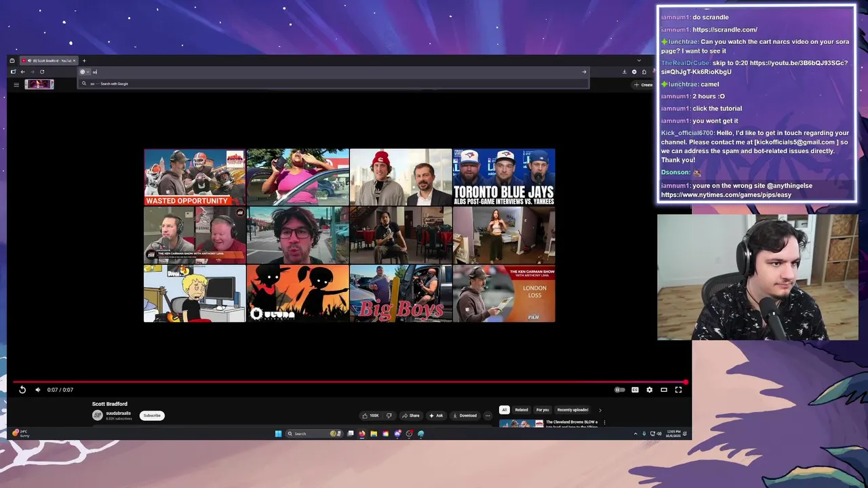
Task: Open the woman in pink shirt video
Action: click(298, 177)
